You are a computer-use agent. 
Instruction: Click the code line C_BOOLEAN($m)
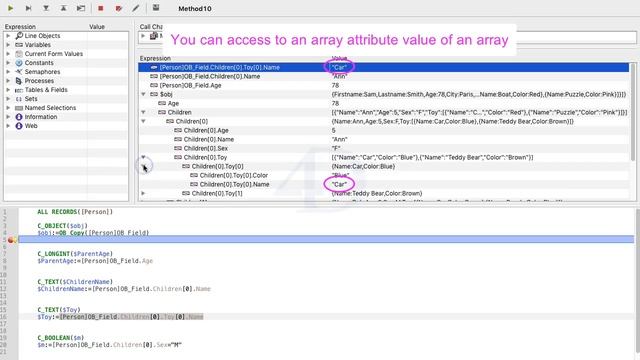click(x=61, y=338)
